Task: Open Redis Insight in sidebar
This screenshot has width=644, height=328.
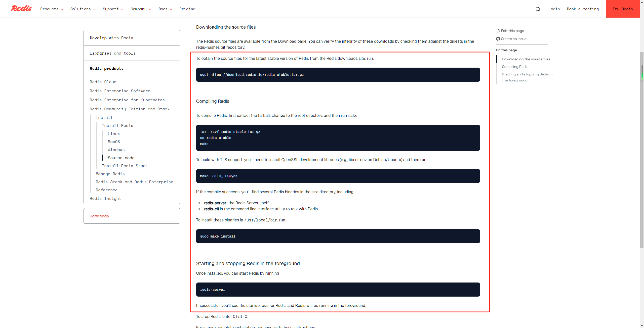Action: (x=105, y=199)
